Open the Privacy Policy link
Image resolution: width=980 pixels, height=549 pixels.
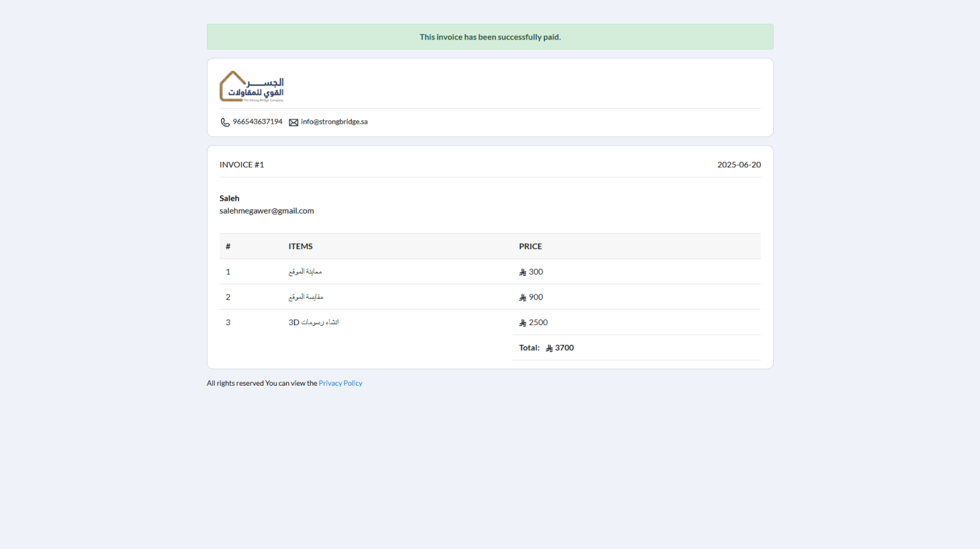click(x=340, y=383)
